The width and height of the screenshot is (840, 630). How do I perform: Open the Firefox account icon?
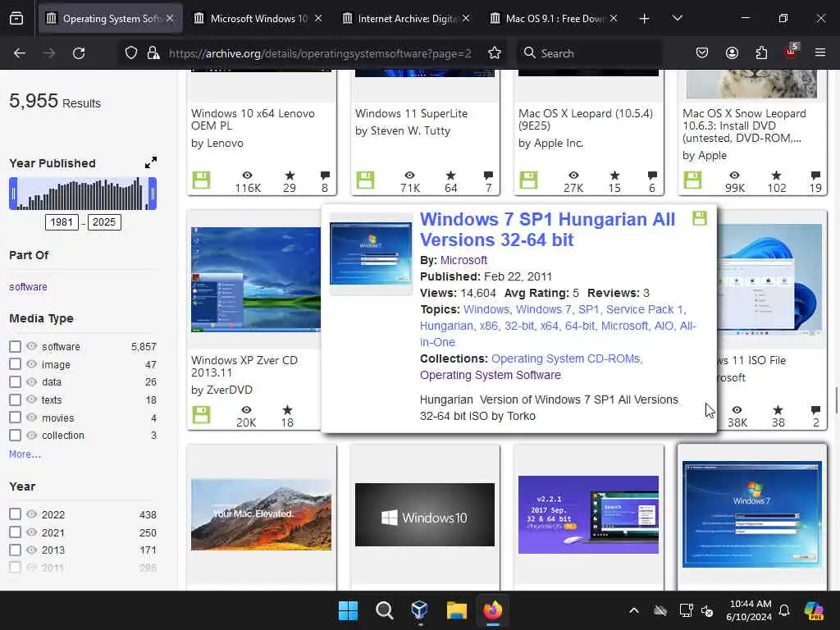pos(732,53)
